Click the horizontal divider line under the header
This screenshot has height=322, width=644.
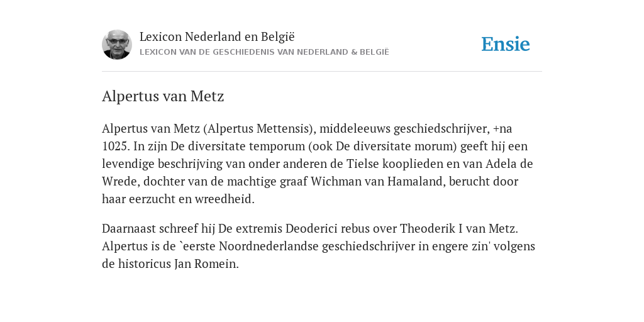click(322, 72)
